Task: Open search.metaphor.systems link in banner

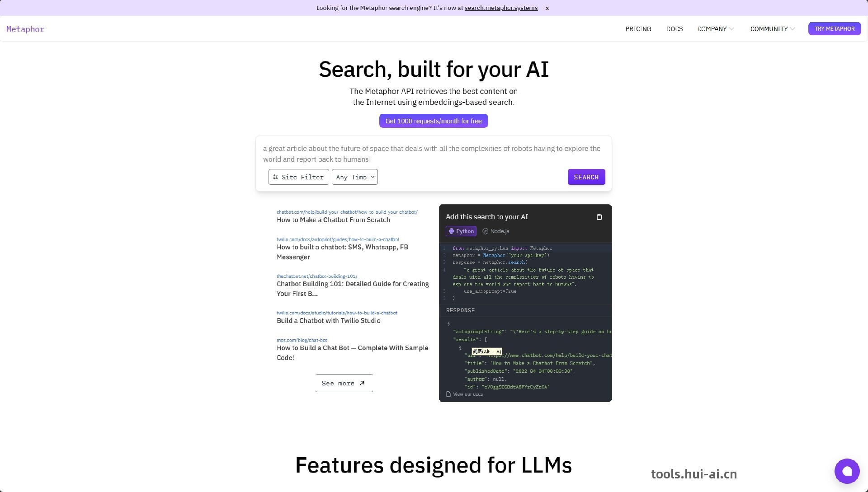Action: pyautogui.click(x=501, y=8)
